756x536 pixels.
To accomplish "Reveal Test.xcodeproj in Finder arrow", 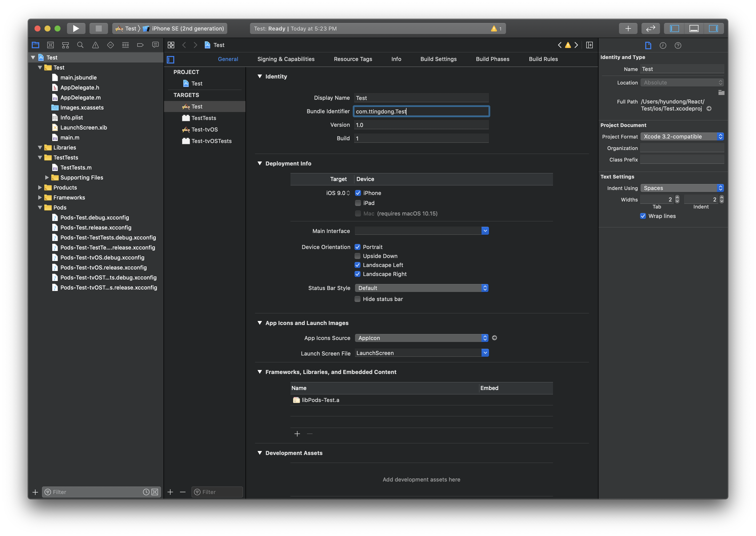I will (x=709, y=108).
